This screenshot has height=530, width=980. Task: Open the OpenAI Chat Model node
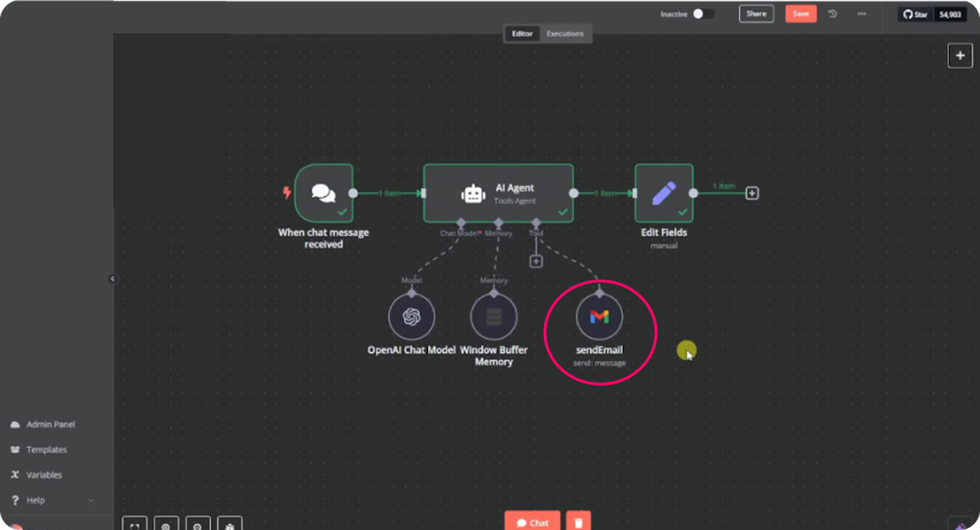[x=412, y=316]
